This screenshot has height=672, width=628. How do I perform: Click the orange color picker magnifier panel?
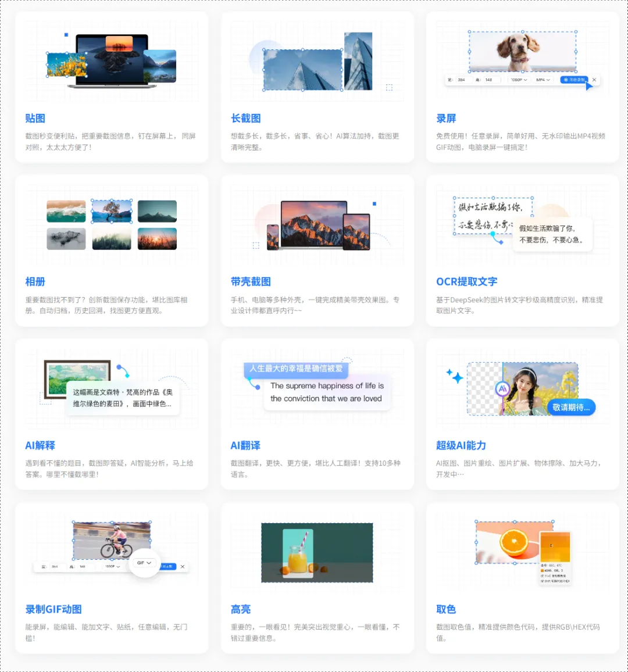(x=555, y=547)
